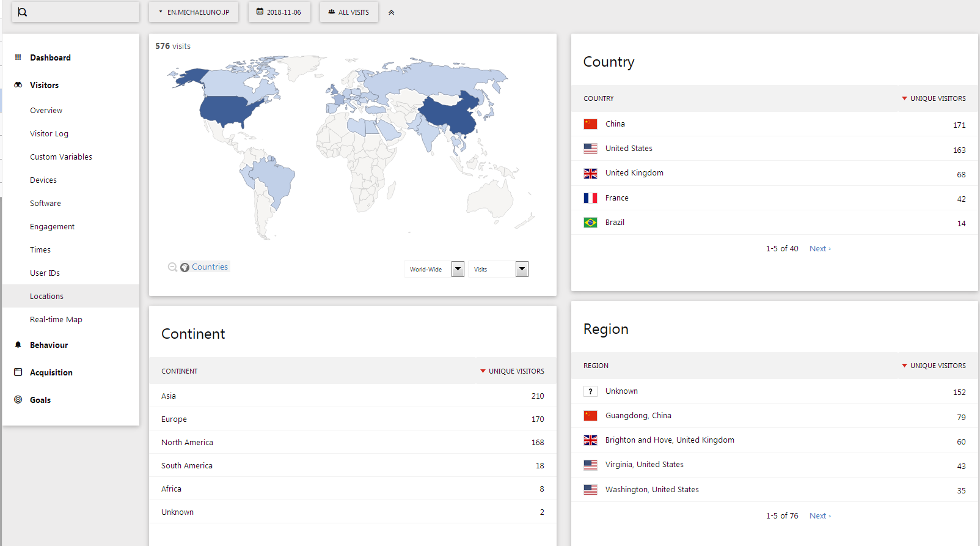Select Real-time Map in sidebar

pos(56,320)
